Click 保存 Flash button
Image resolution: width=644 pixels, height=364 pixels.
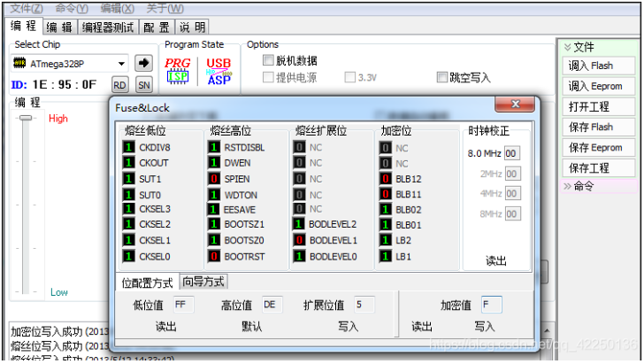click(x=598, y=128)
